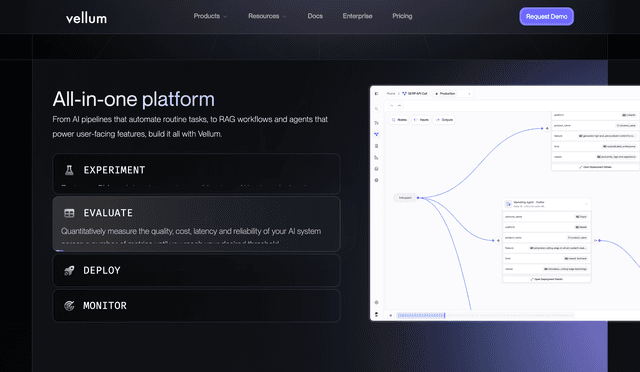Click the redo arrow in preview toolbar
Image resolution: width=640 pixels, height=372 pixels.
coord(399,105)
